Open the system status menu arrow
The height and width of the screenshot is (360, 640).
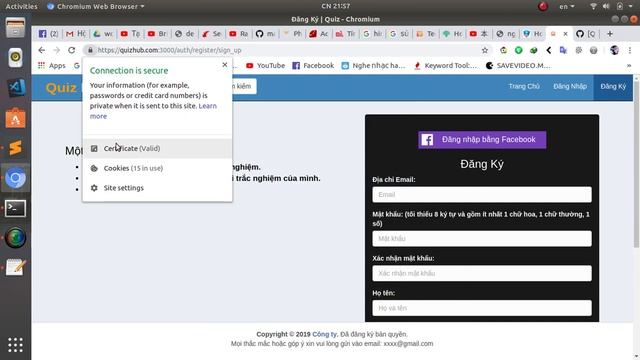pyautogui.click(x=631, y=6)
